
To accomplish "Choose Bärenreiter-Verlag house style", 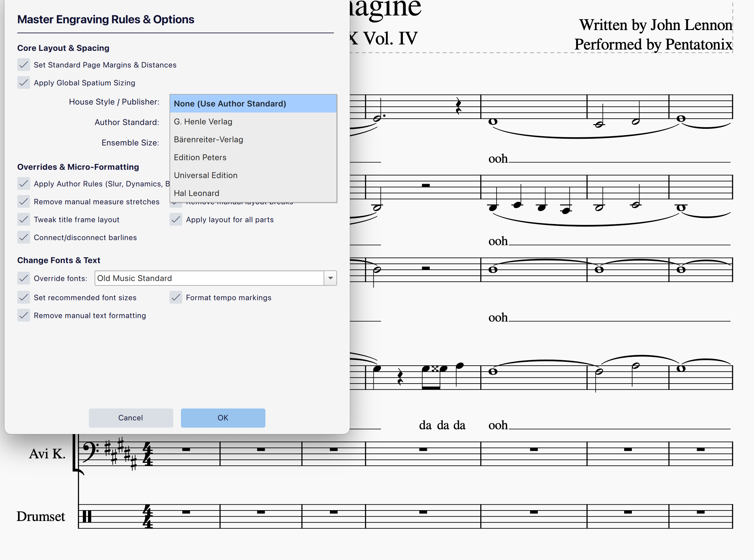I will pos(253,139).
